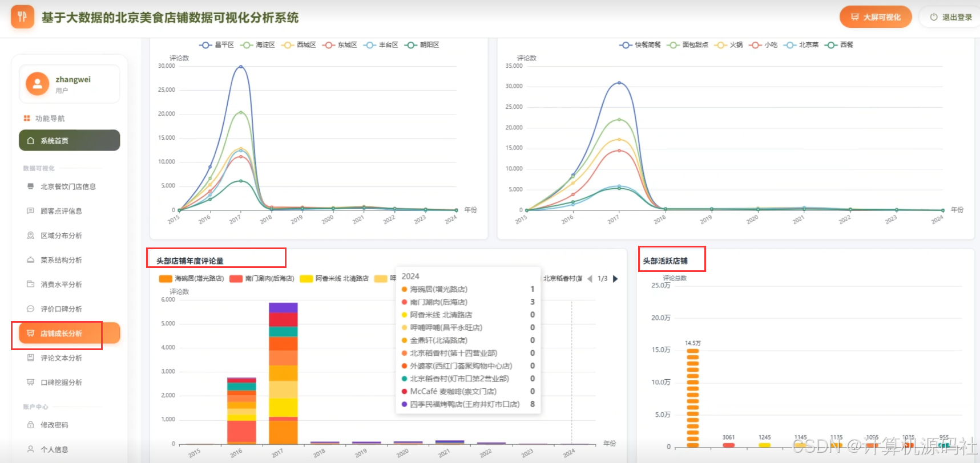This screenshot has height=463, width=980.
Task: Click the tall 14.5万 orange bar
Action: (x=693, y=397)
